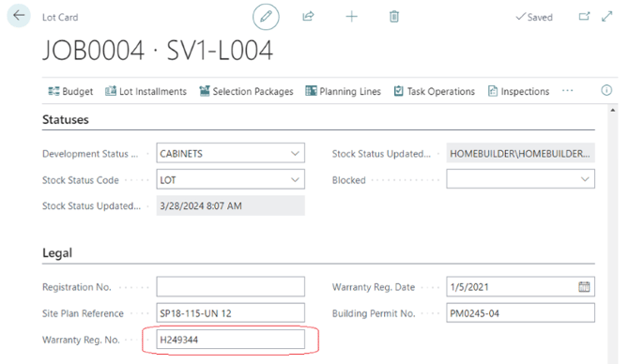The width and height of the screenshot is (629, 364).
Task: Open Task Operations
Action: click(x=434, y=91)
